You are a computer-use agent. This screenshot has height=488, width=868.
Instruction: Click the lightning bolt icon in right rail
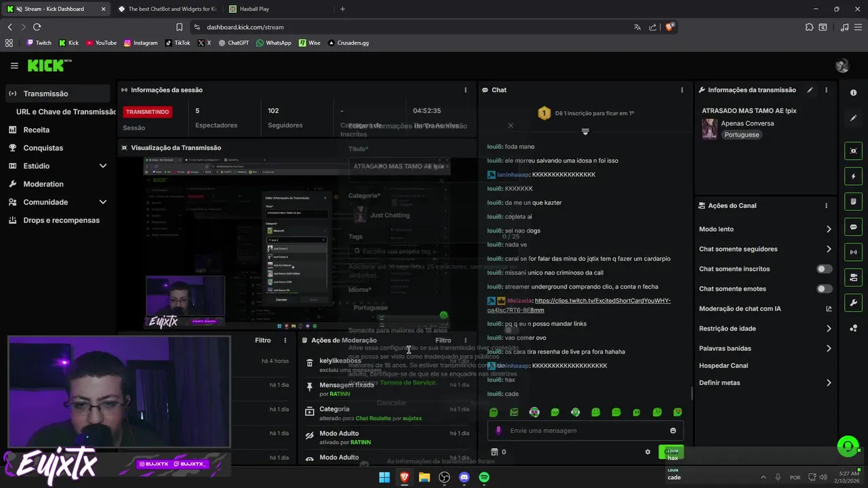click(853, 176)
